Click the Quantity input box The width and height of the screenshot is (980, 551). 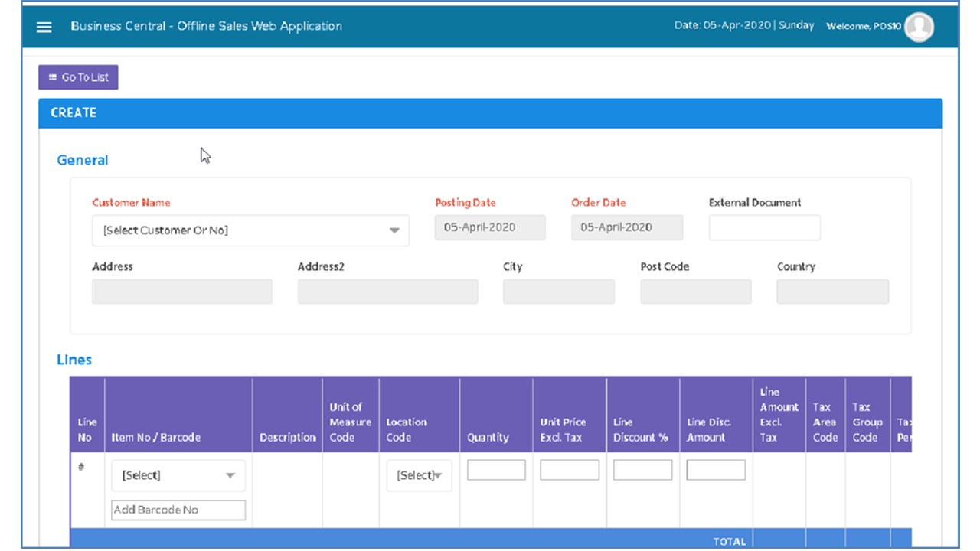click(x=496, y=470)
